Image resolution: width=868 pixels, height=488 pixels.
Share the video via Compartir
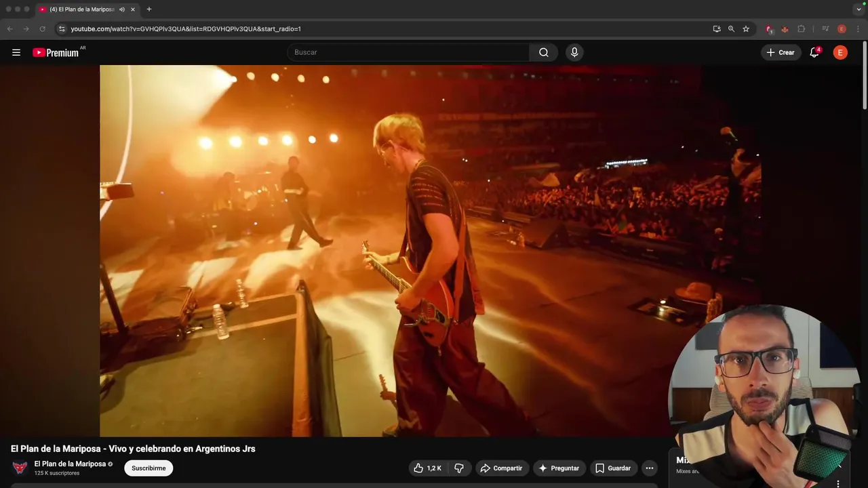[x=501, y=468]
